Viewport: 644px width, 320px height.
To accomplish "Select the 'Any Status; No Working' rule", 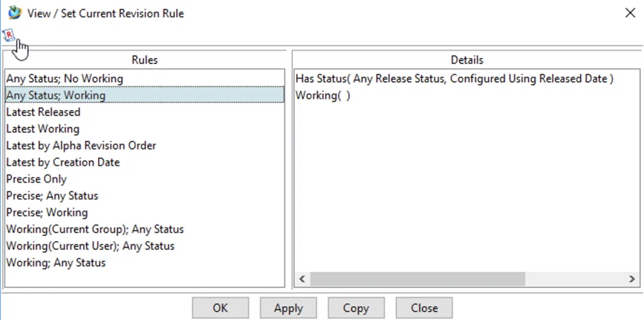I will point(144,79).
